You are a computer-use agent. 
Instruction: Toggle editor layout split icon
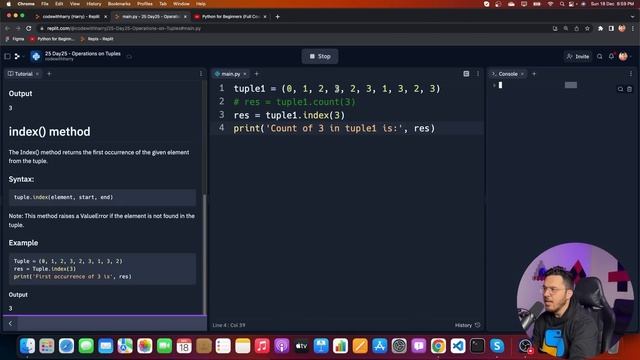point(466,74)
